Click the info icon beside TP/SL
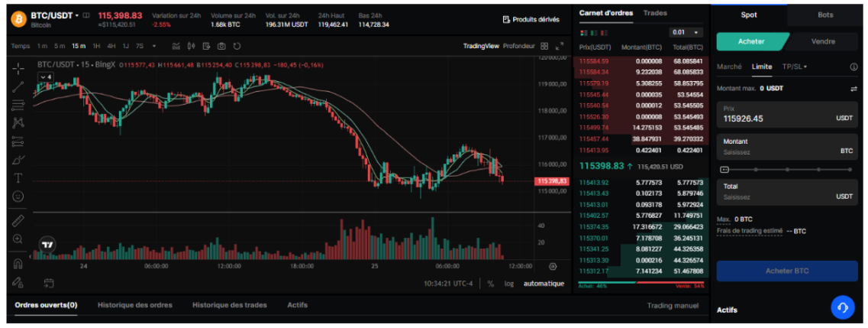Screen dimensions: 868x328 click(853, 67)
